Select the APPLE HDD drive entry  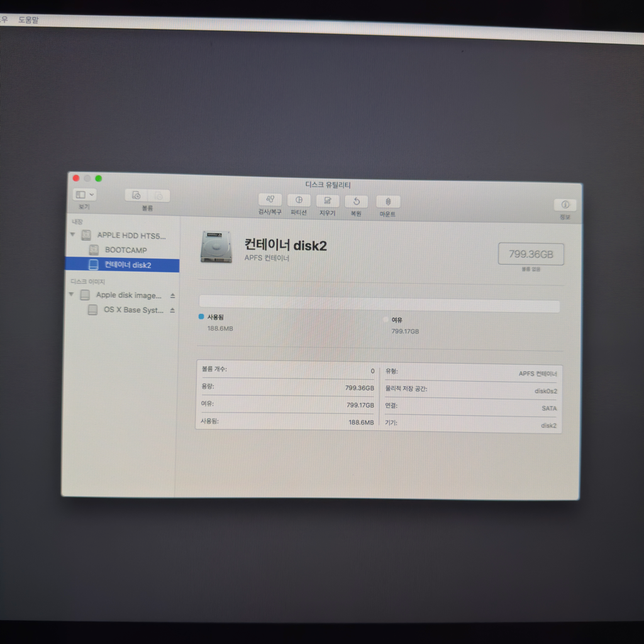131,236
